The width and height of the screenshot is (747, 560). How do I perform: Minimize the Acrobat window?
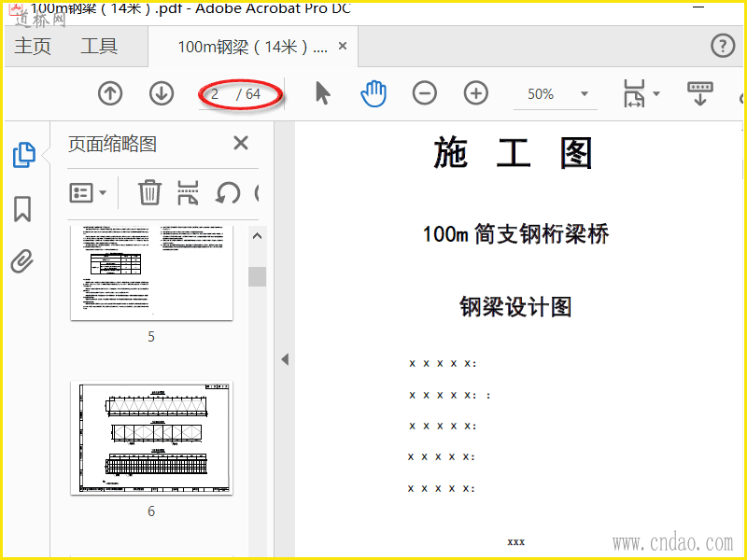[x=698, y=7]
